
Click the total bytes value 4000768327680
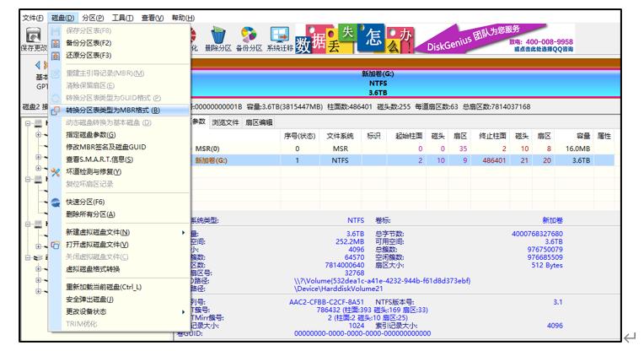pyautogui.click(x=537, y=234)
